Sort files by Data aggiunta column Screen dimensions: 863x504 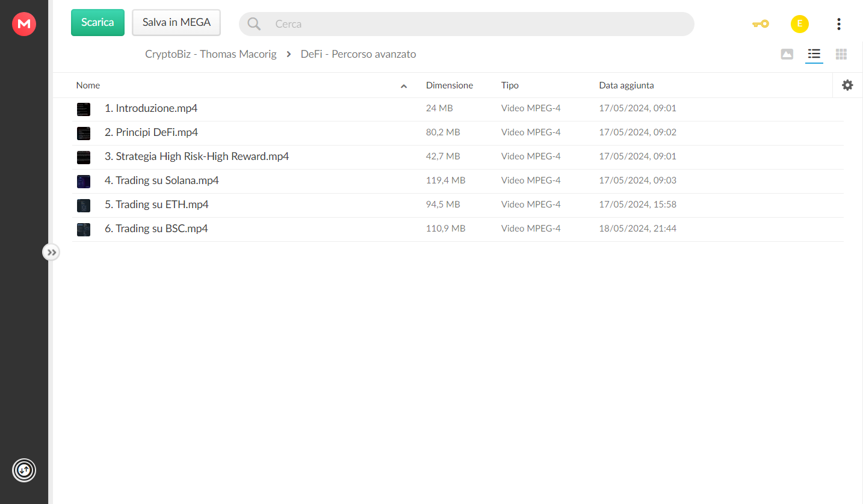[x=626, y=85]
